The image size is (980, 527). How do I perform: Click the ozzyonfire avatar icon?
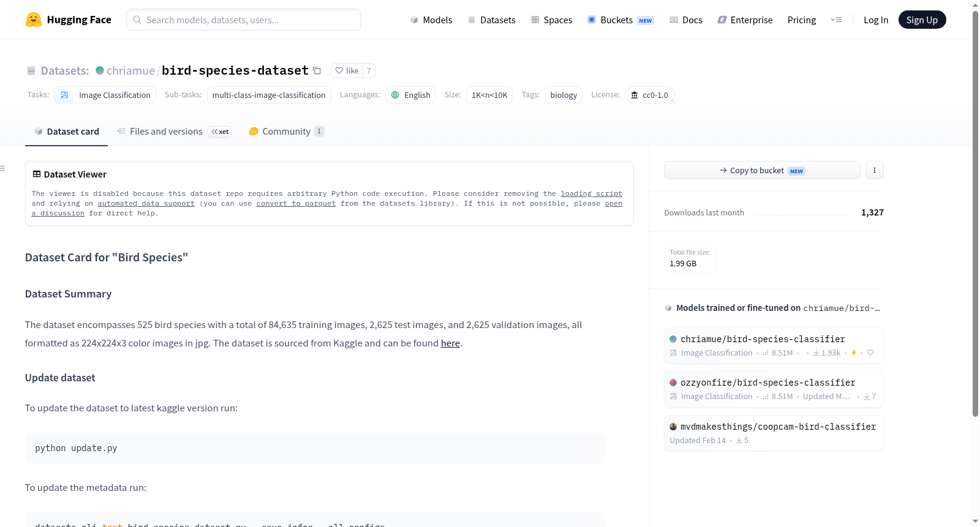pos(673,383)
